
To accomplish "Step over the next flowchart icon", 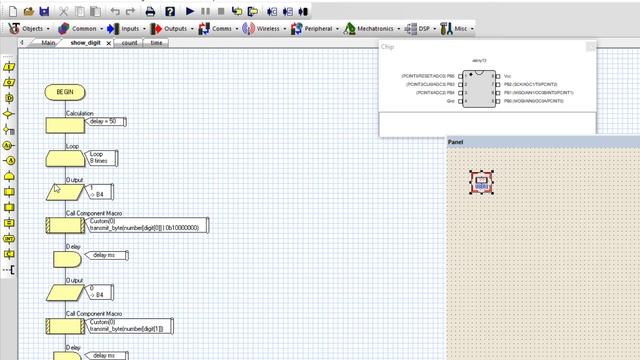I will [x=253, y=11].
